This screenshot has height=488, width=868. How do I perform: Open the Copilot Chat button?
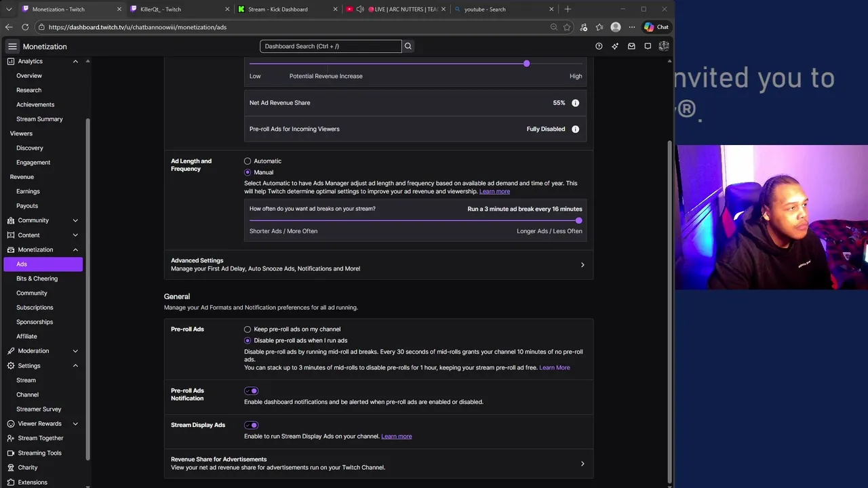tap(656, 27)
